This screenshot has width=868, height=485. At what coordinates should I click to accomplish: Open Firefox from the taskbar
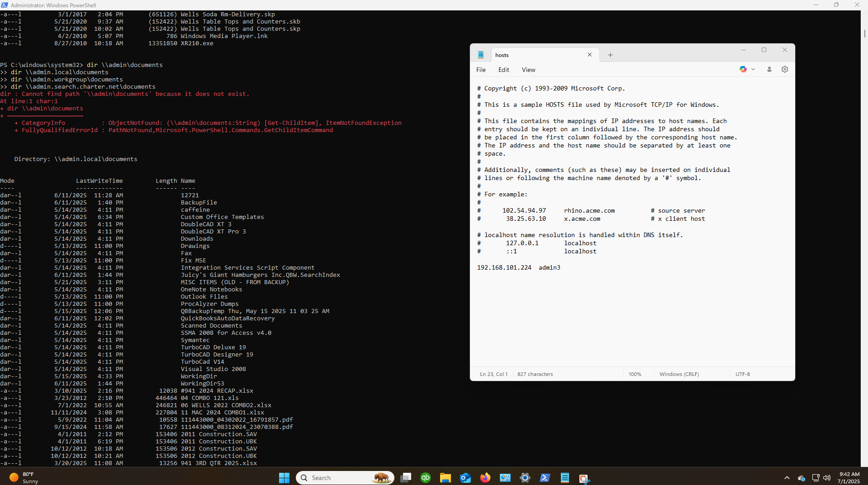tap(485, 478)
